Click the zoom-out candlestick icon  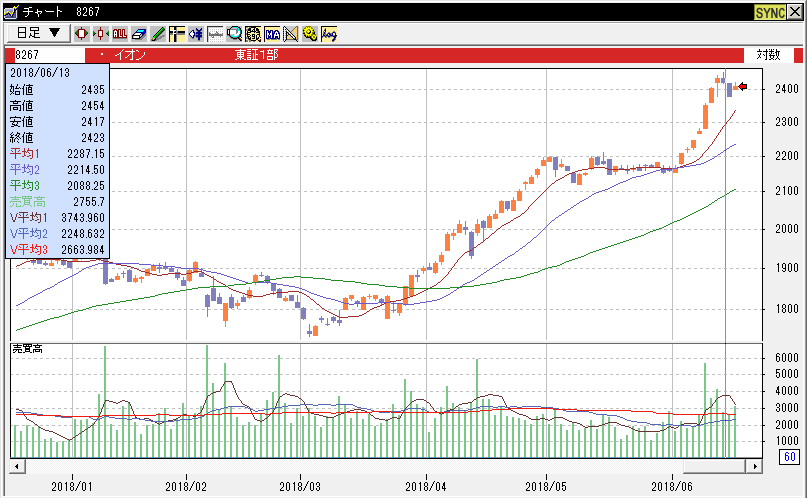point(100,33)
